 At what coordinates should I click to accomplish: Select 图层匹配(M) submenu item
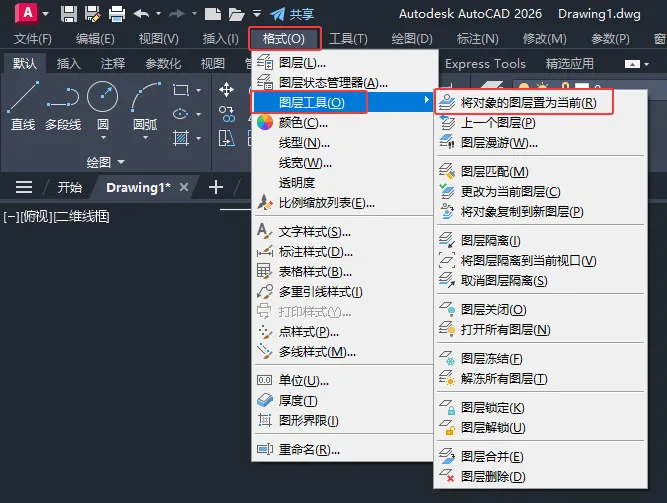pos(540,171)
